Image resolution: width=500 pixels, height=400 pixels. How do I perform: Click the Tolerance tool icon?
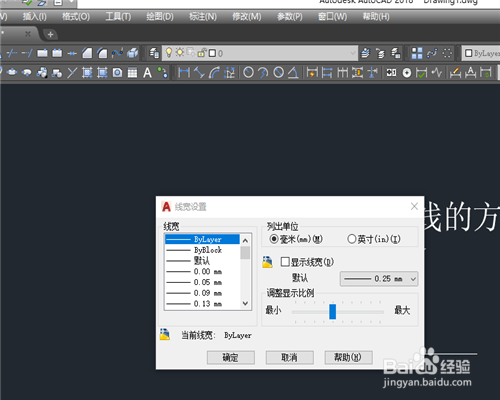[391, 72]
